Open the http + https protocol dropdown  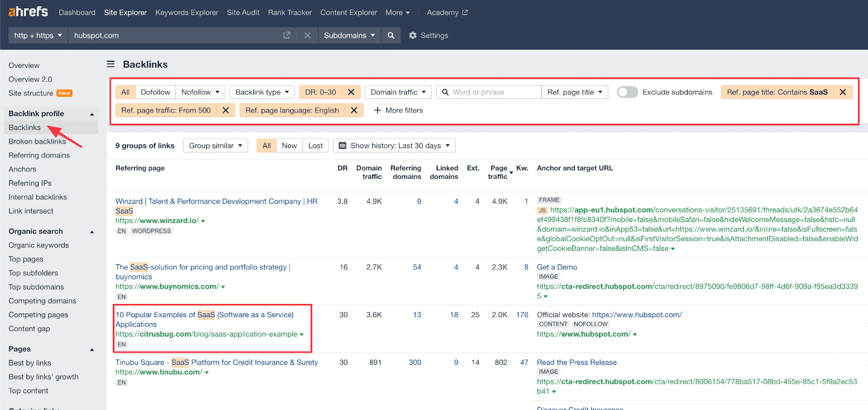pyautogui.click(x=38, y=35)
